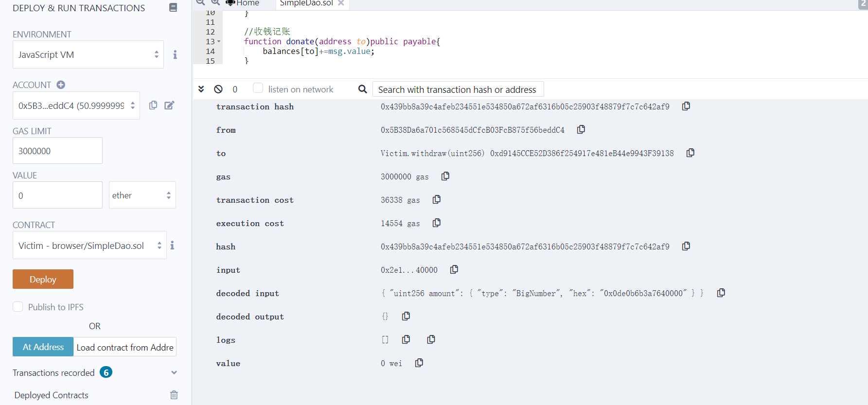Delete deployed contracts with trash icon
This screenshot has width=868, height=405.
click(174, 395)
